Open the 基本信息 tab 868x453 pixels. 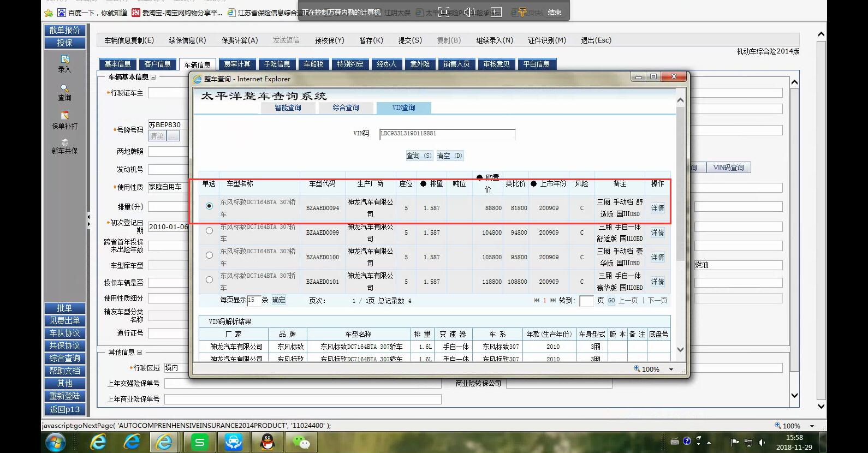point(117,64)
